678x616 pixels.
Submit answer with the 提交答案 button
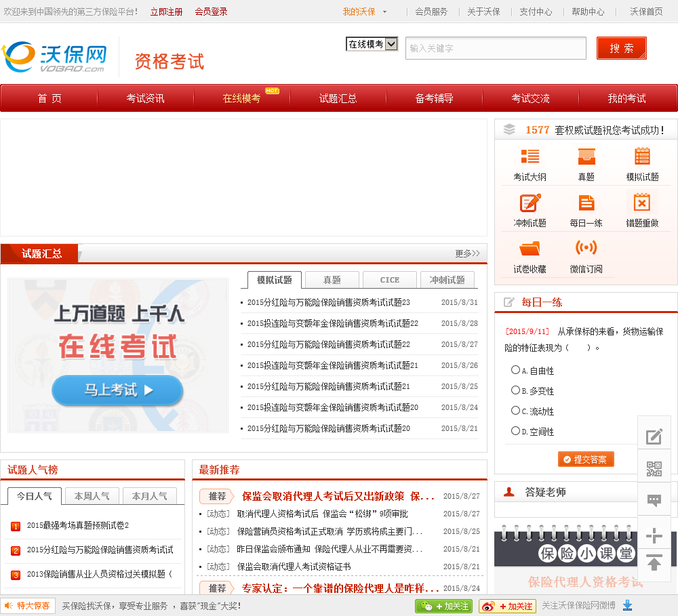tap(586, 459)
